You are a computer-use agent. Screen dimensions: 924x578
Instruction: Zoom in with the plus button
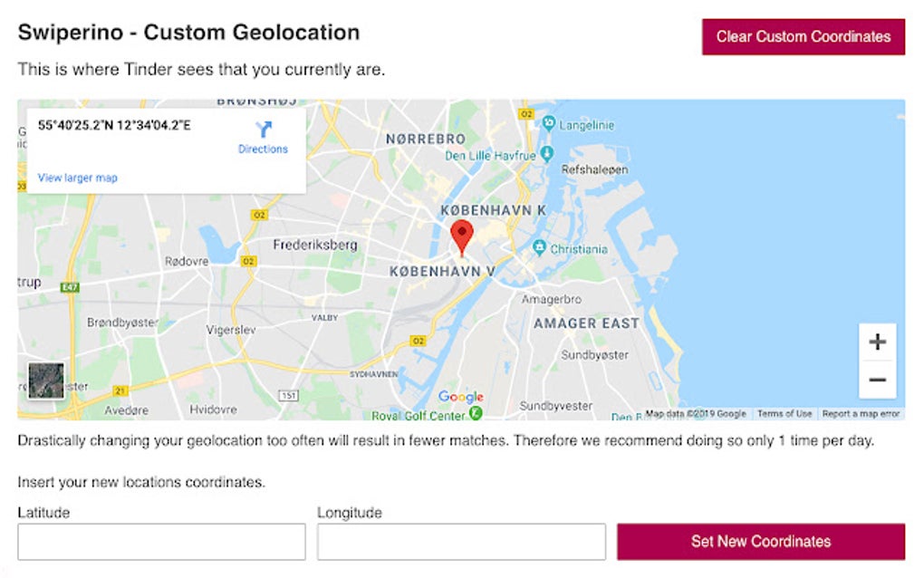(877, 342)
